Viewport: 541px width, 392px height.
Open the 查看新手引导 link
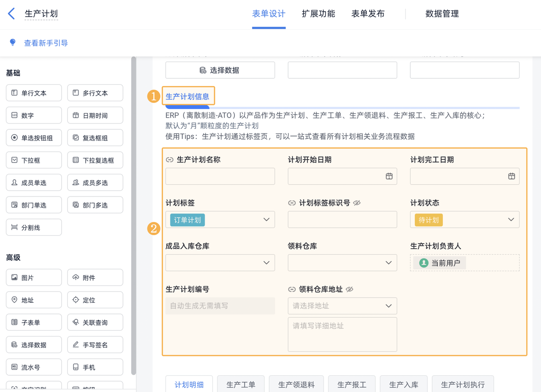tap(46, 43)
